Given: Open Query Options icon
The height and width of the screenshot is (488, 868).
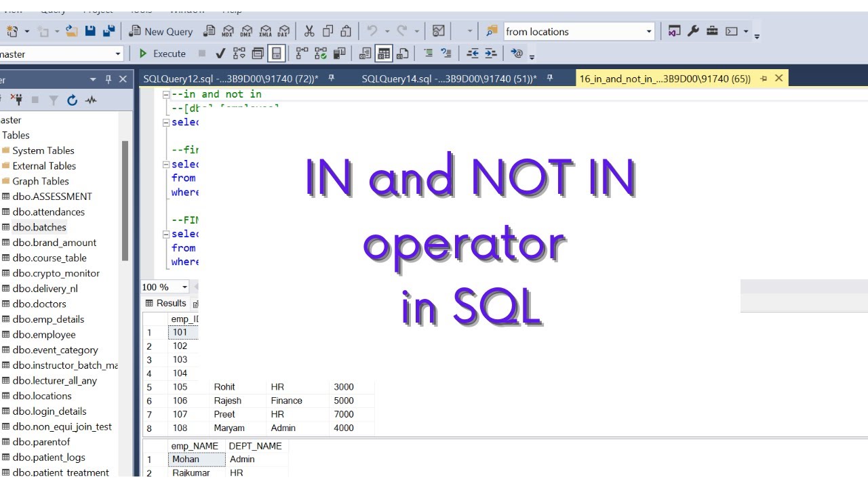Looking at the screenshot, I should tap(258, 54).
